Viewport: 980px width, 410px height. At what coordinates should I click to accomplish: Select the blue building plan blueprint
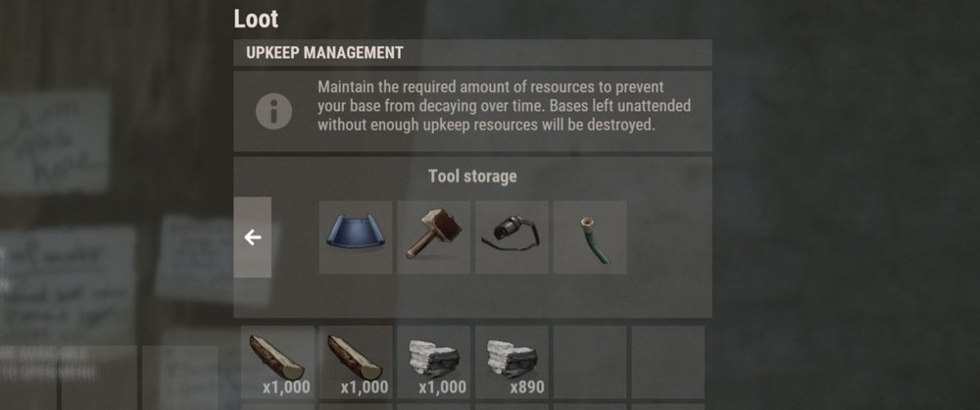click(356, 237)
